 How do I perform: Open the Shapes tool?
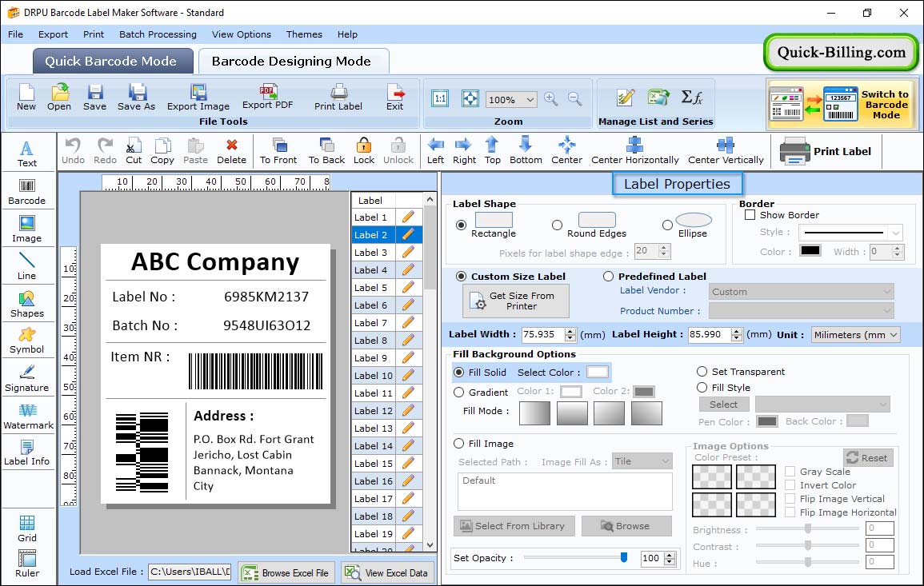(x=27, y=305)
